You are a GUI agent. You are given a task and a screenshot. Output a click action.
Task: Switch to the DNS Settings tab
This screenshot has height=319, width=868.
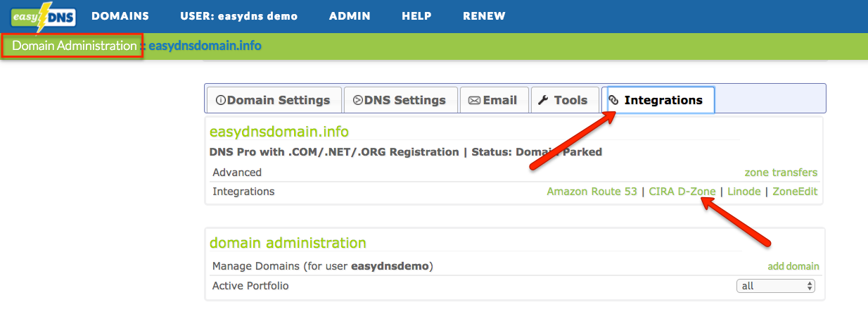point(400,100)
